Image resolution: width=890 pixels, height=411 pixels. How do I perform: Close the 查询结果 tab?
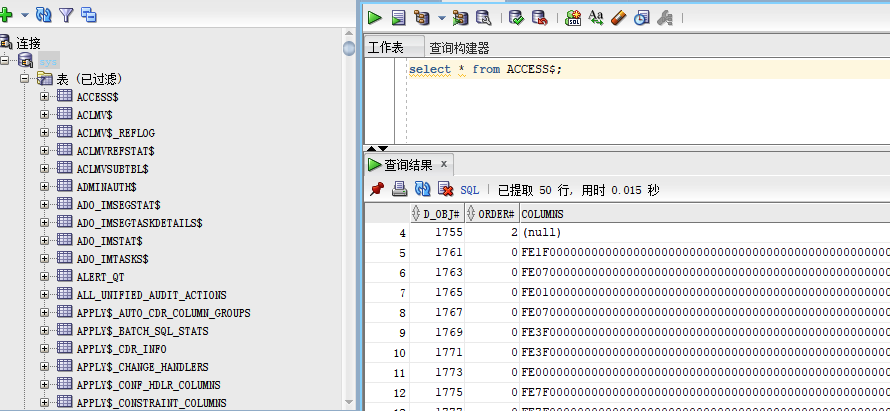click(x=444, y=164)
